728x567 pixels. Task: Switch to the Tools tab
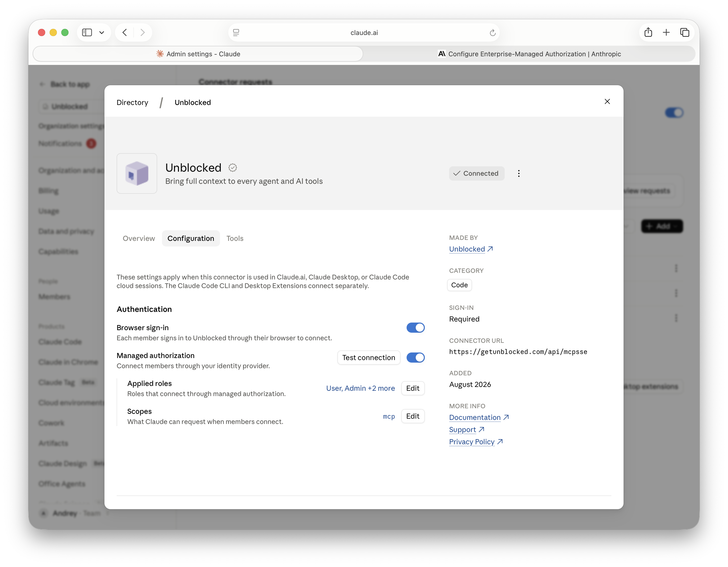(x=235, y=238)
